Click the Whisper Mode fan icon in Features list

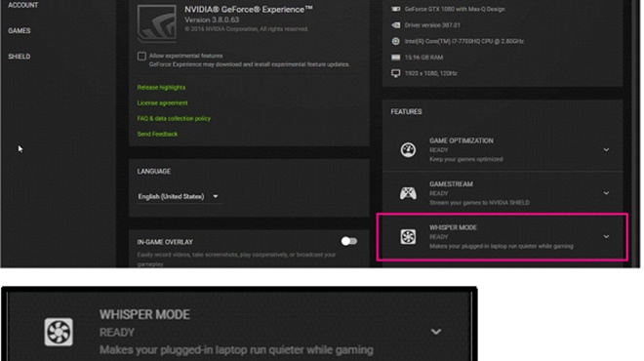point(408,237)
